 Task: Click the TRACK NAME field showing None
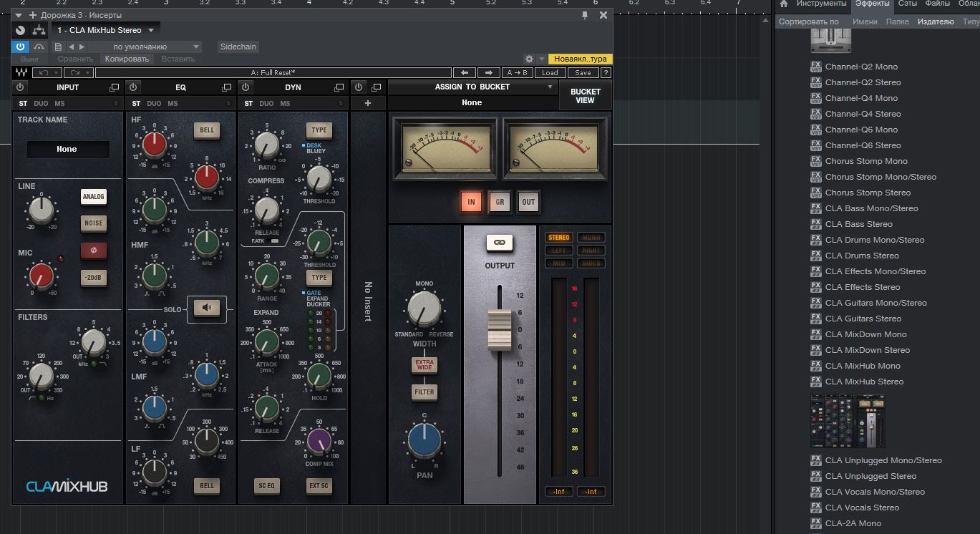68,149
